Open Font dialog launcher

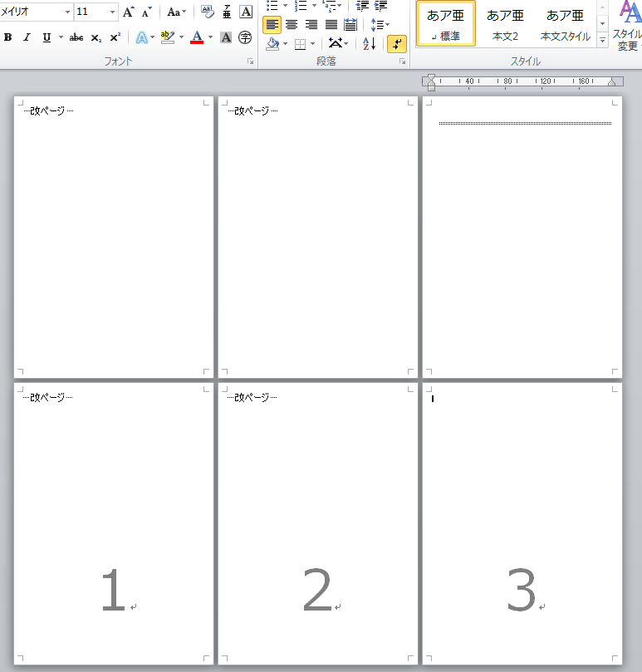coord(250,61)
